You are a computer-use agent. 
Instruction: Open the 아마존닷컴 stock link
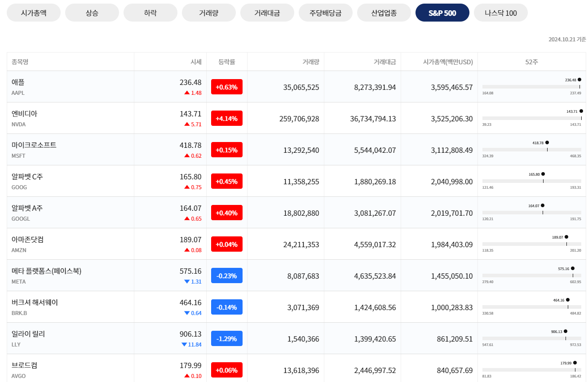click(27, 240)
